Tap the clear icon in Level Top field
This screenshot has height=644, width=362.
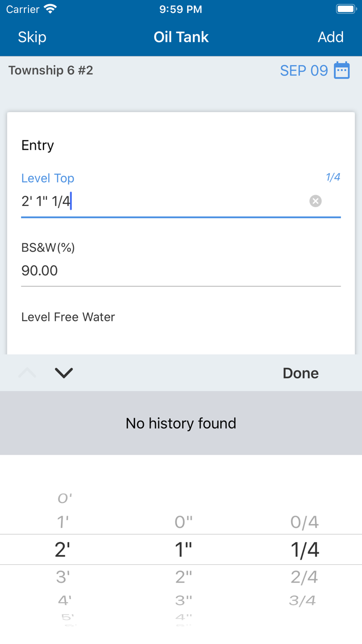[x=315, y=201]
